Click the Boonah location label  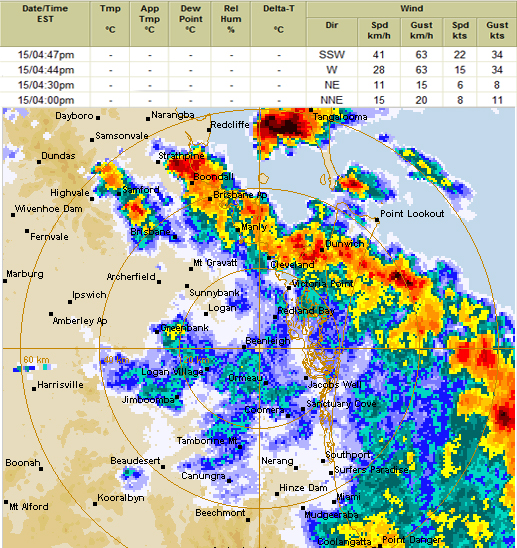tap(23, 463)
